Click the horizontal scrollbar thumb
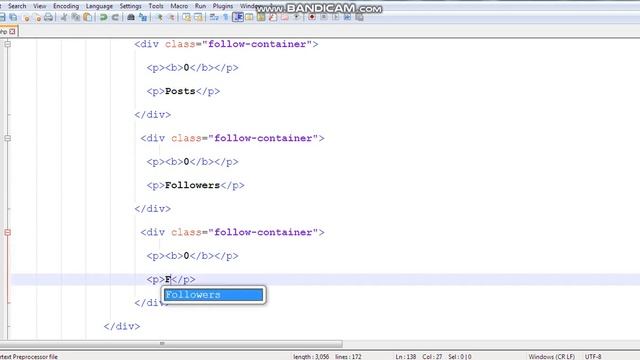Image resolution: width=640 pixels, height=360 pixels. coord(171,344)
